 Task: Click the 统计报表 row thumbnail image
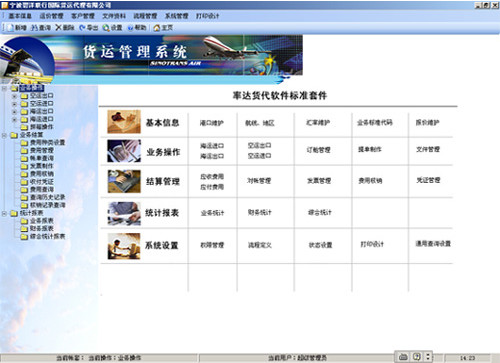tap(124, 213)
